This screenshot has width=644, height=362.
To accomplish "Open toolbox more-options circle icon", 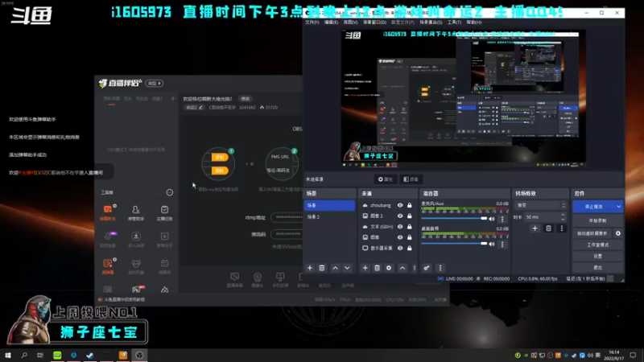I will pyautogui.click(x=169, y=192).
